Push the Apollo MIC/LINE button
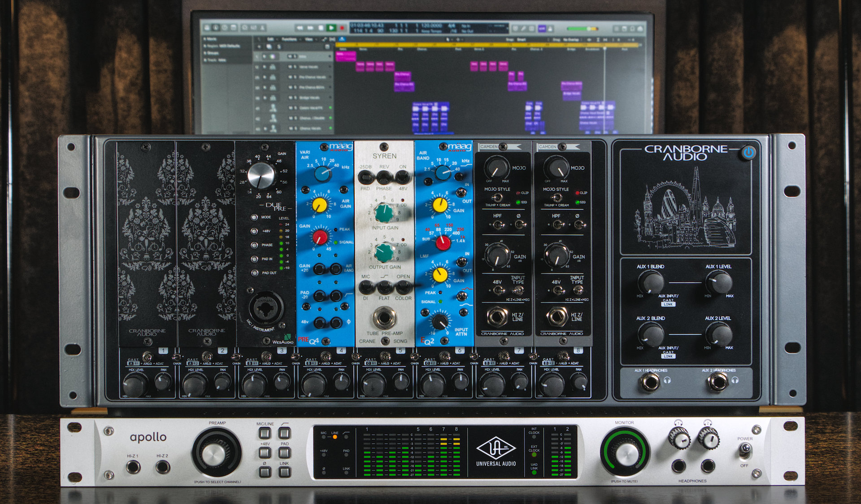 click(x=265, y=433)
